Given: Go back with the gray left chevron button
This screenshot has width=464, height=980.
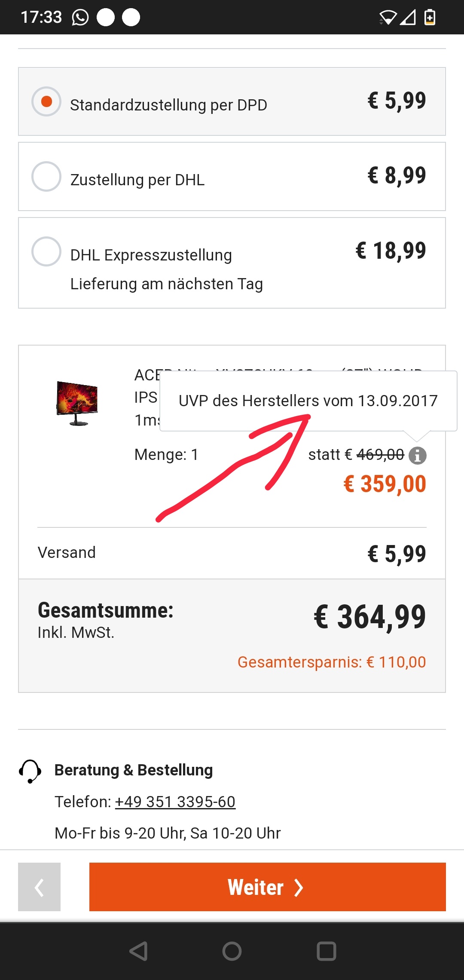Looking at the screenshot, I should click(39, 887).
